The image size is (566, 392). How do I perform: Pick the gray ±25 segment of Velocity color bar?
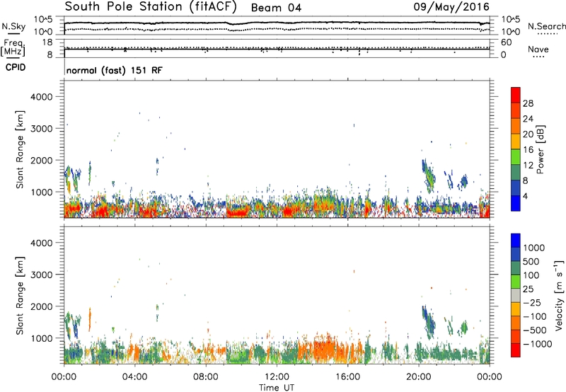click(516, 295)
